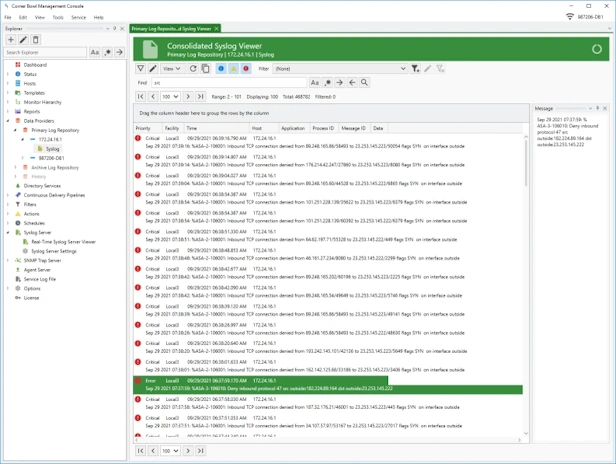Toggle regex option in Explorer search
This screenshot has width=616, height=464.
click(x=107, y=52)
